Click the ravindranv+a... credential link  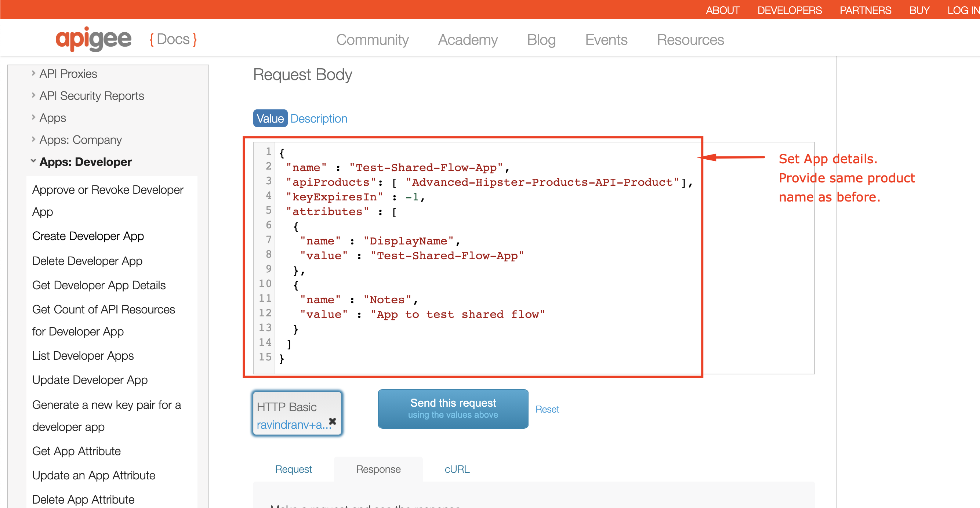294,424
